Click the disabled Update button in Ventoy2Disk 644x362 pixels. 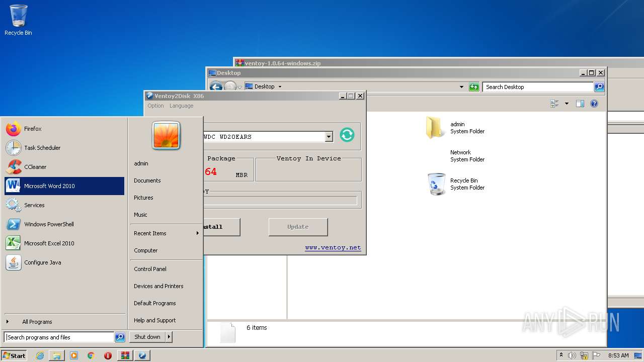click(298, 227)
